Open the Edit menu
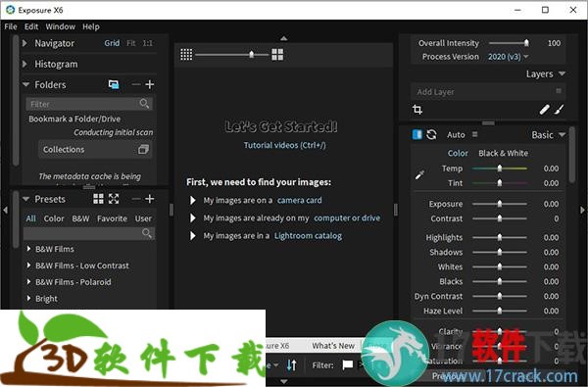The height and width of the screenshot is (387, 588). pos(31,26)
